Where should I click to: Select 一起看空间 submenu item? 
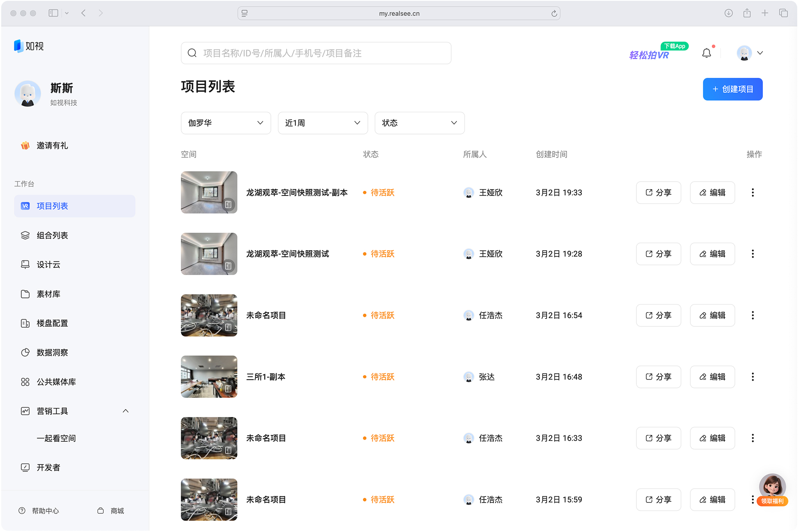pos(56,438)
